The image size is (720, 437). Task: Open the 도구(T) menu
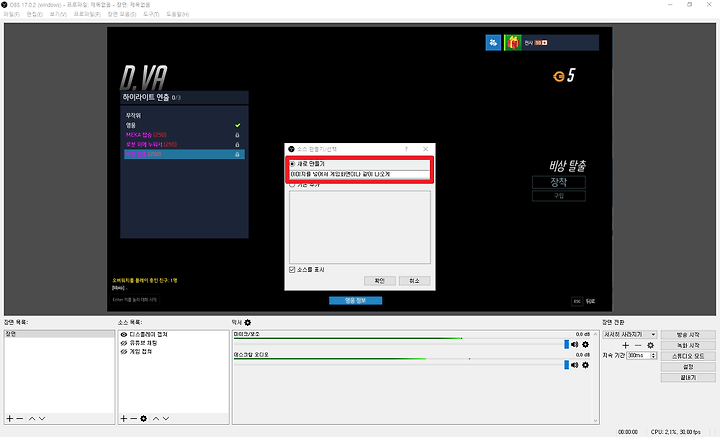pyautogui.click(x=151, y=14)
